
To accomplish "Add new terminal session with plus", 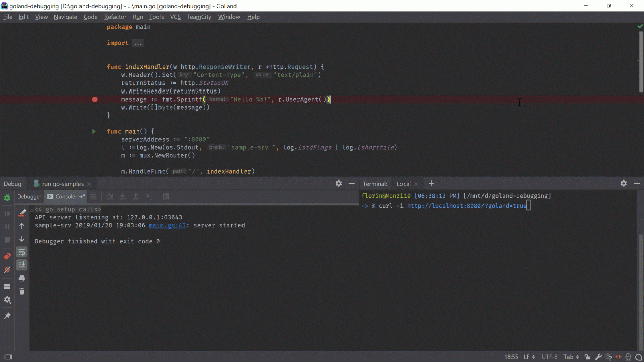I will [x=431, y=184].
